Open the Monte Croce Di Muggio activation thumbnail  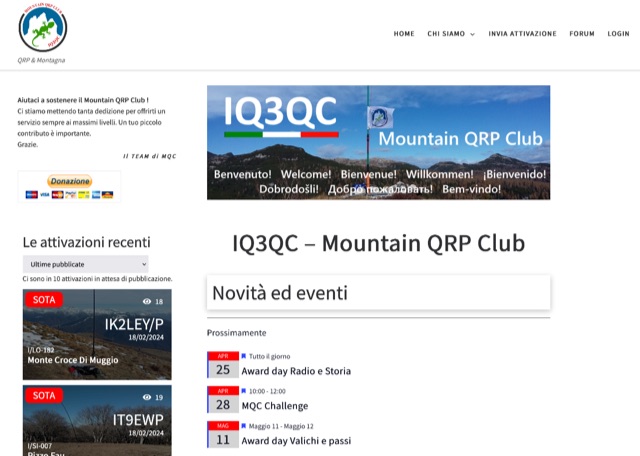pos(97,335)
